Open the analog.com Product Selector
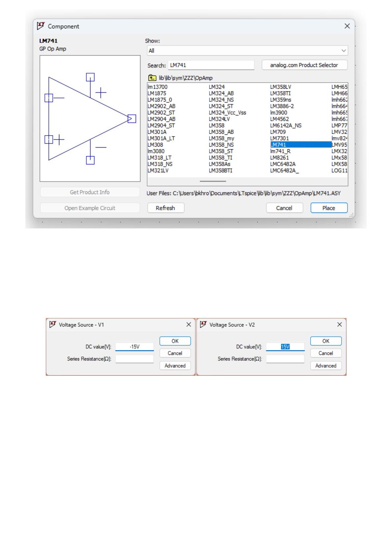Screen dimensions: 392x555 click(x=304, y=65)
